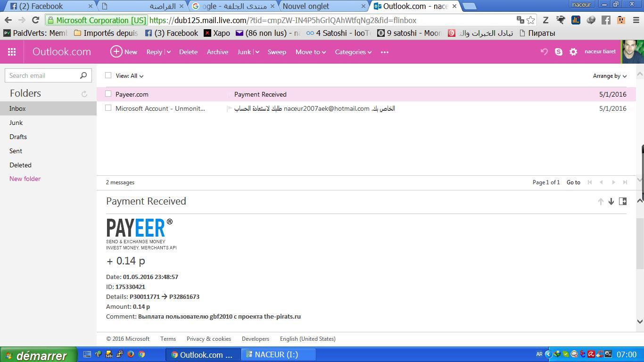Click Show Desktop quick launch icon
Image resolution: width=644 pixels, height=362 pixels.
[87, 354]
